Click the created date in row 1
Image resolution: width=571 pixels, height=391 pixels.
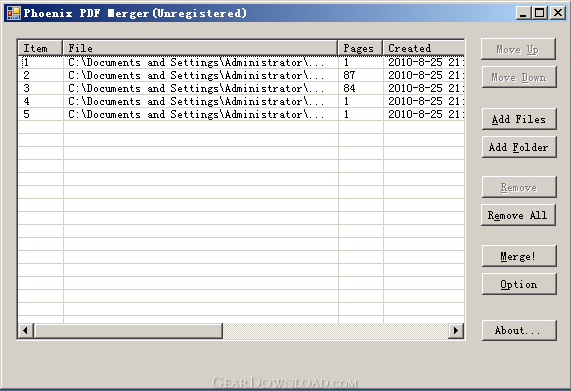point(426,62)
